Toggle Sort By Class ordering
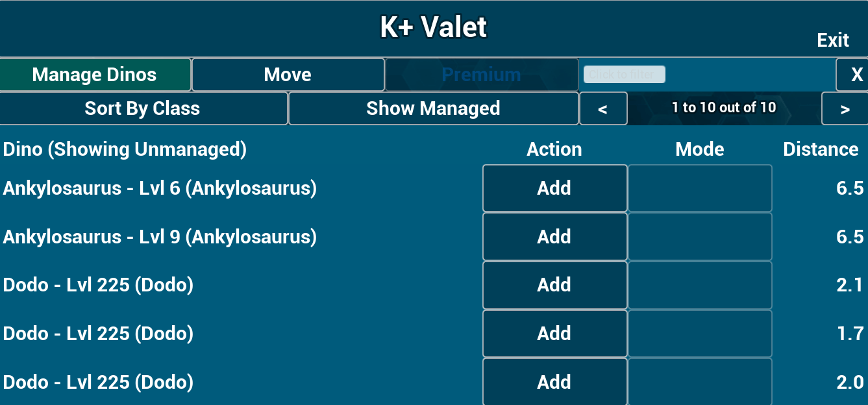Screen dimensions: 868x405 pos(143,108)
